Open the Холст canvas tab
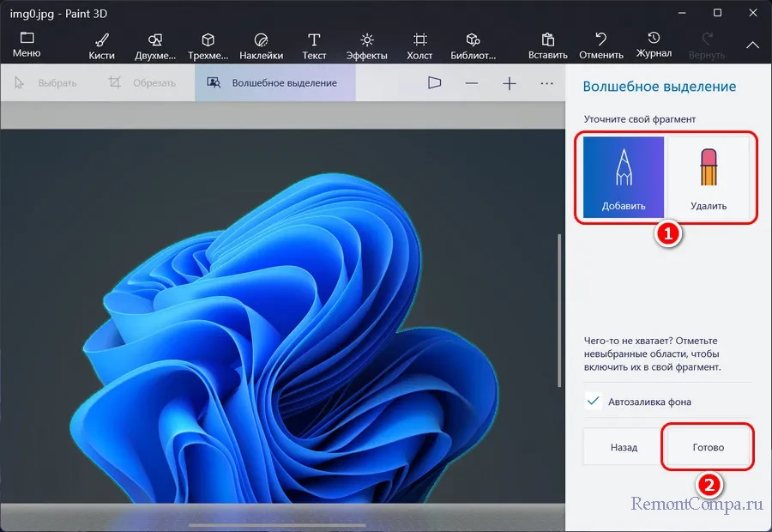Viewport: 772px width, 532px height. tap(419, 45)
